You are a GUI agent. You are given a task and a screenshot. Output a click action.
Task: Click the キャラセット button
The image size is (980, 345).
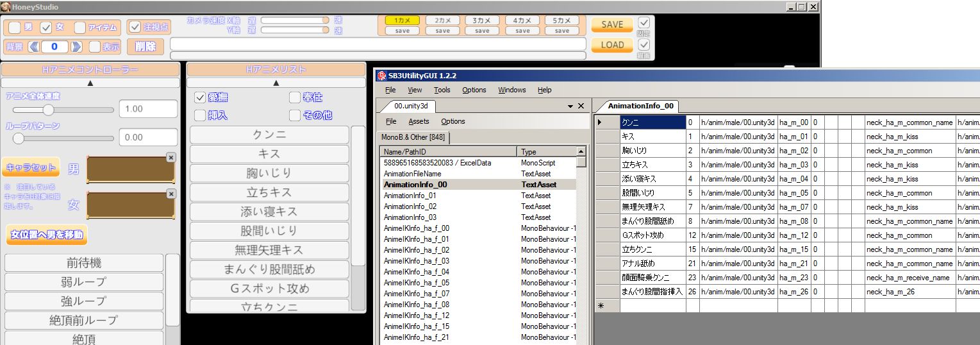click(31, 167)
